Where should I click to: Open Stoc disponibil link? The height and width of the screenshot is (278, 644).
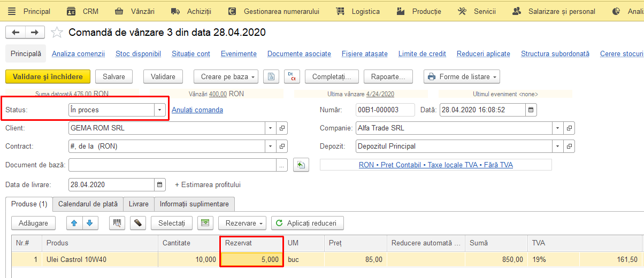[x=138, y=54]
